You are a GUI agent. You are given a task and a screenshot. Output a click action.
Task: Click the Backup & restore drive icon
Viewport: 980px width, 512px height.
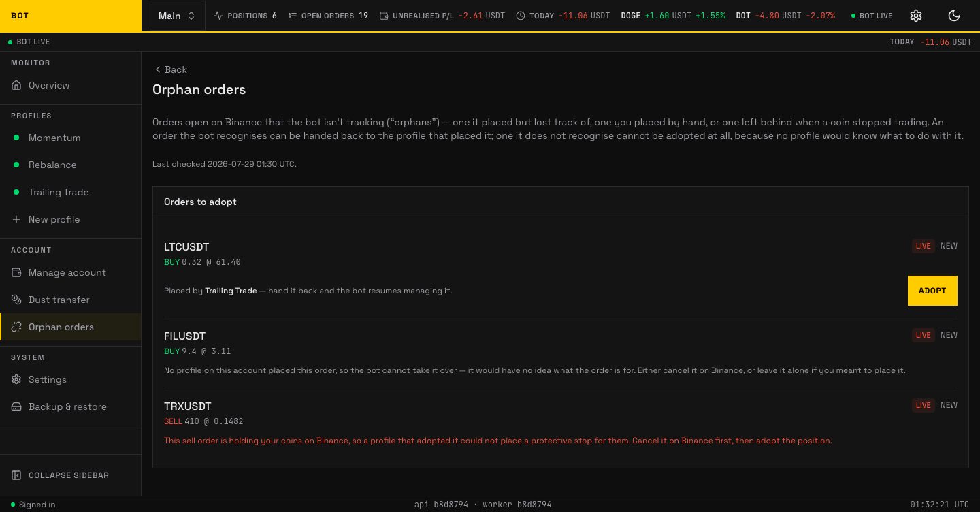coord(17,406)
